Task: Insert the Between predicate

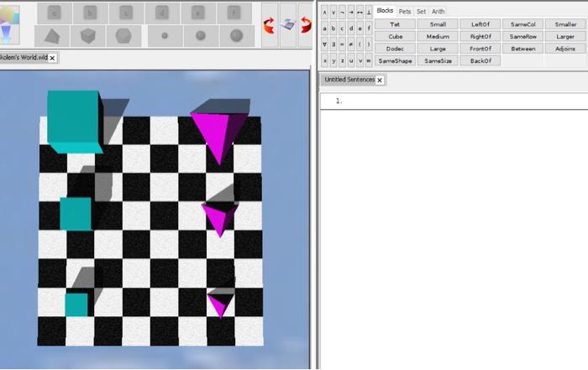Action: click(x=523, y=49)
